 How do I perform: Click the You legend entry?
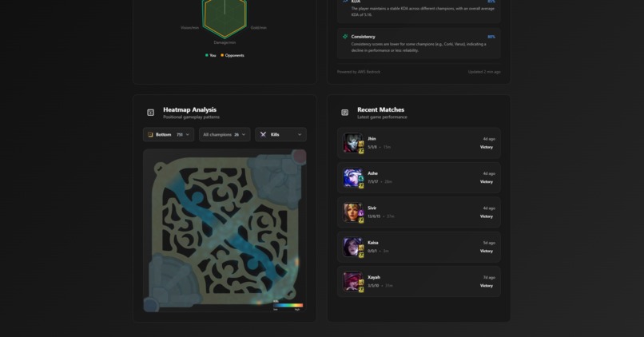click(x=211, y=55)
